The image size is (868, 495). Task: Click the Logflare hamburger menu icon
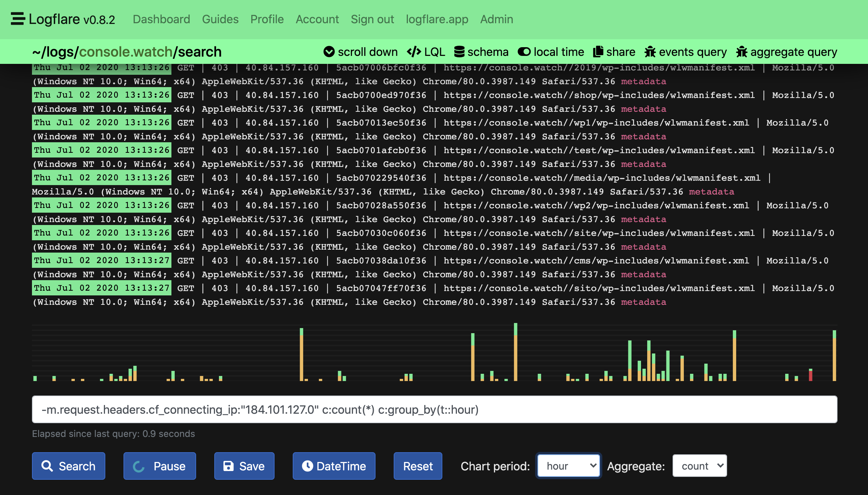pos(18,19)
